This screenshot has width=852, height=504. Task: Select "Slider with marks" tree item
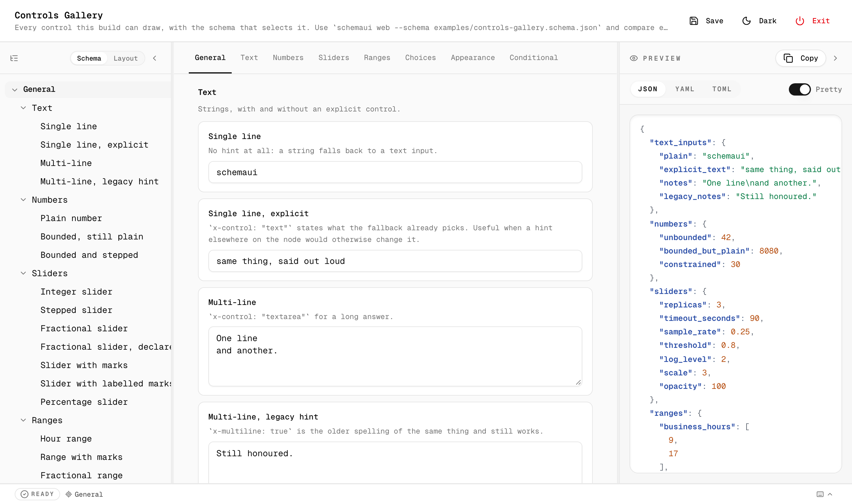84,365
